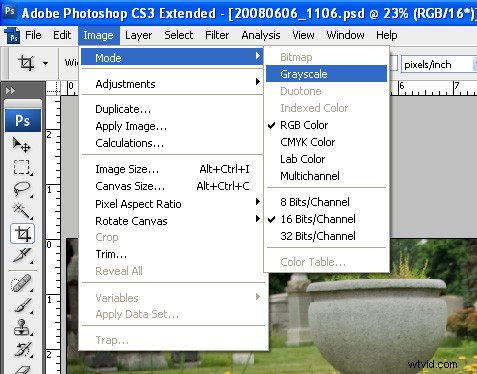
Task: Expand the Pixel Aspect Ratio submenu
Action: (x=172, y=204)
